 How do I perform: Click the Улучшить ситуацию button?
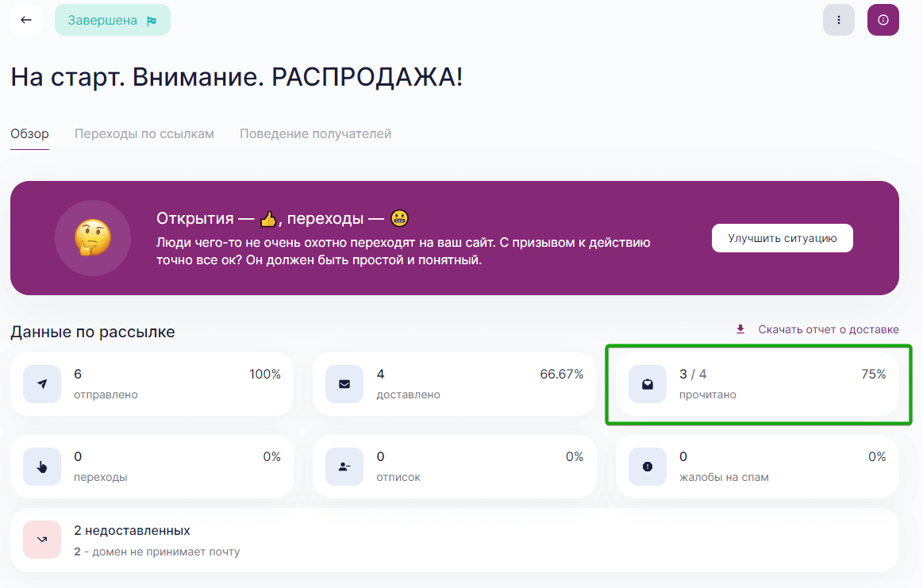click(x=782, y=237)
